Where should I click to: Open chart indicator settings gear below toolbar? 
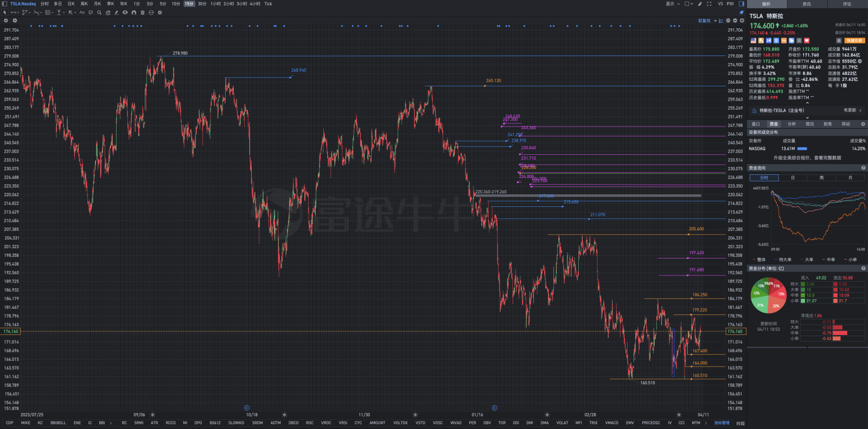coord(6,21)
